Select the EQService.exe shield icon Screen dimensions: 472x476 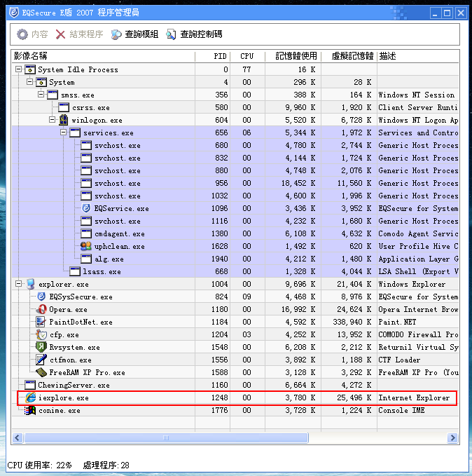coord(86,208)
